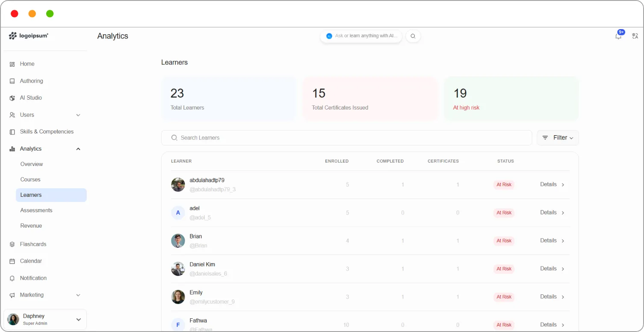The height and width of the screenshot is (332, 644).
Task: Click the Users people icon
Action: coord(12,115)
